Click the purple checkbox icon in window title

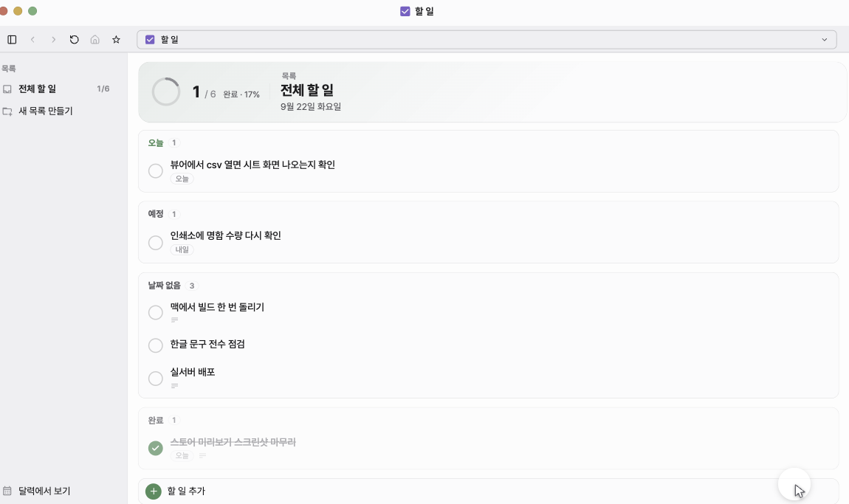pos(405,11)
